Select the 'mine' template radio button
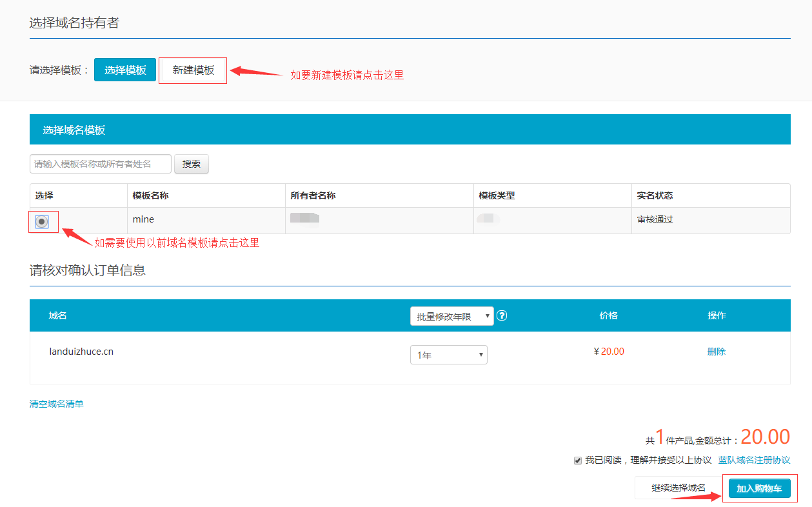This screenshot has height=507, width=812. 42,221
